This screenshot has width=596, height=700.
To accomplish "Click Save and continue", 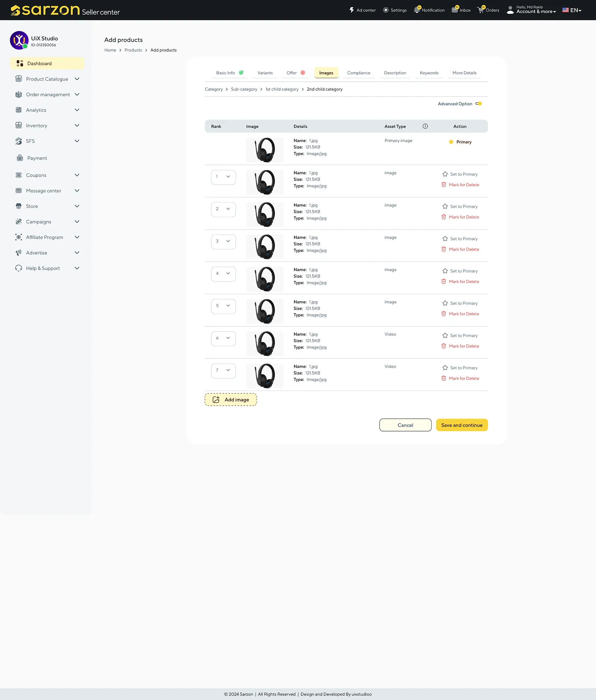I will [462, 425].
